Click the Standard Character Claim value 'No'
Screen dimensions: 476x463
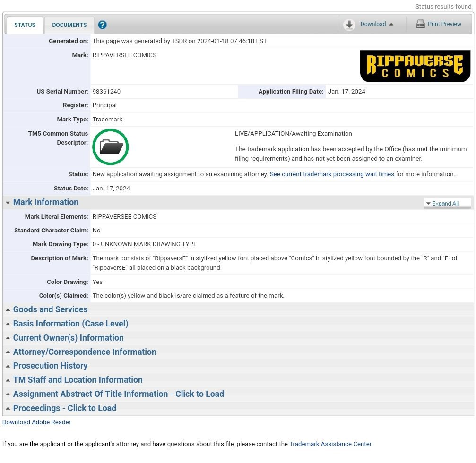(x=96, y=230)
